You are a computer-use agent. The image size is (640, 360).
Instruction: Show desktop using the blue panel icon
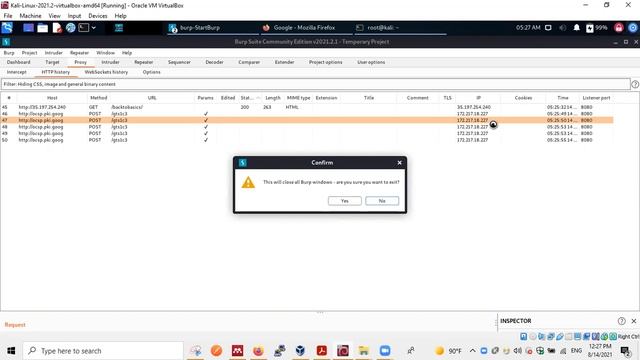tap(28, 28)
